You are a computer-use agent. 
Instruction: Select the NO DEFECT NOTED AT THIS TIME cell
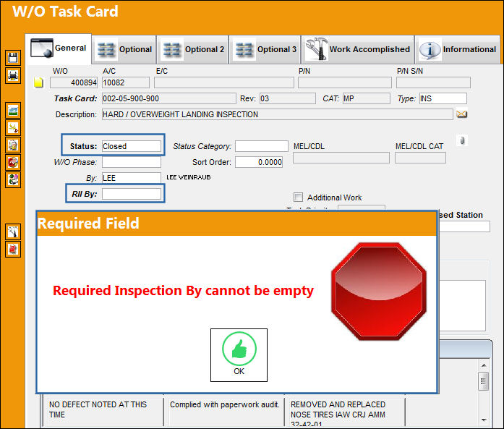click(103, 412)
